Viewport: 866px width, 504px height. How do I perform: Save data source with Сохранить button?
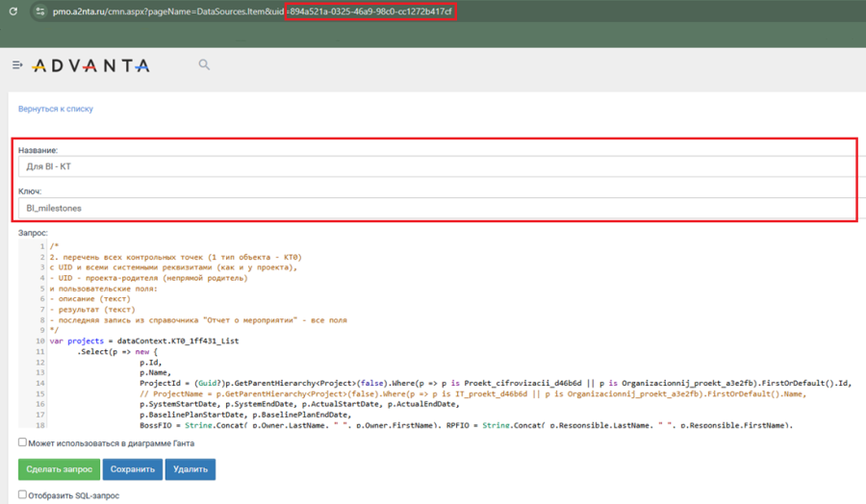point(133,469)
